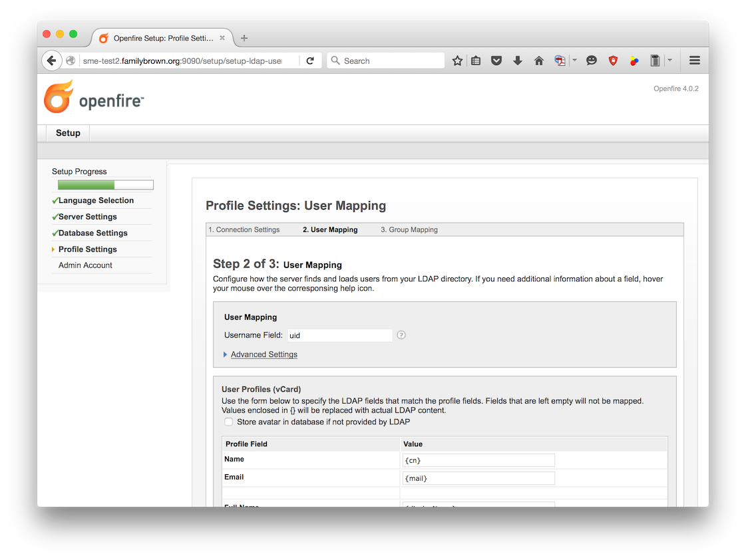
Task: Select the Openfire Setup browser tab
Action: coord(162,38)
